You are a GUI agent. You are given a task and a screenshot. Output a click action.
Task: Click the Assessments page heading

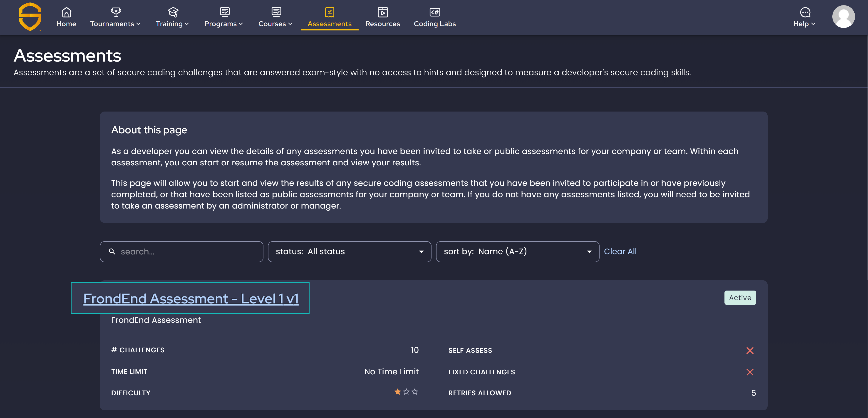point(67,56)
